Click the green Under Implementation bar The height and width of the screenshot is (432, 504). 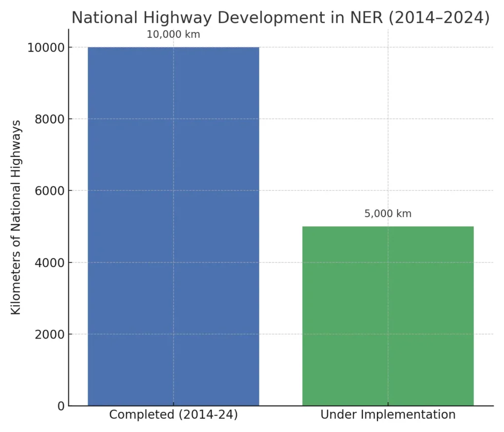click(388, 316)
